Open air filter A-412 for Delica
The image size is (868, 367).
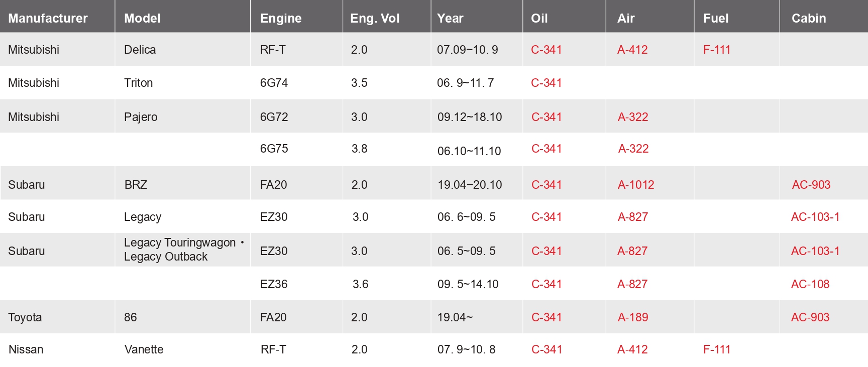[x=632, y=50]
